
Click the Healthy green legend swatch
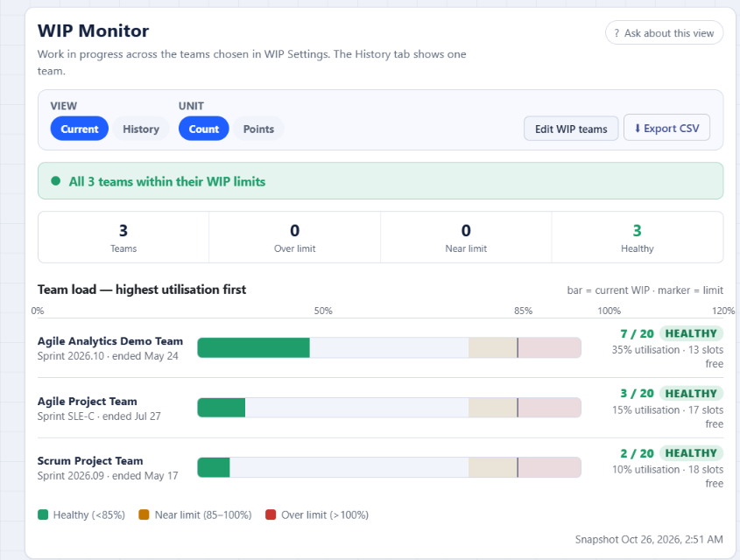coord(43,514)
